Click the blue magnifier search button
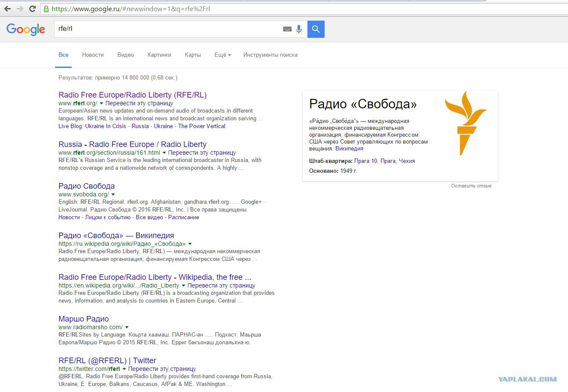Image resolution: width=568 pixels, height=392 pixels. pyautogui.click(x=316, y=29)
